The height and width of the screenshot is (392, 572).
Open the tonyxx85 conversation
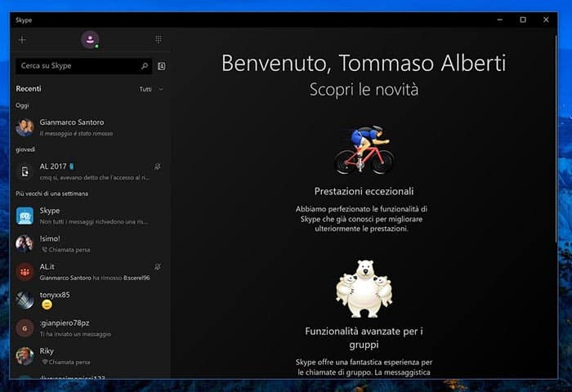pyautogui.click(x=91, y=300)
